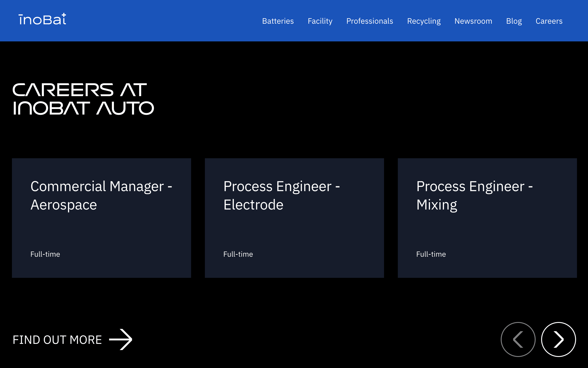Open Professionals menu item
The width and height of the screenshot is (588, 368).
tap(370, 21)
